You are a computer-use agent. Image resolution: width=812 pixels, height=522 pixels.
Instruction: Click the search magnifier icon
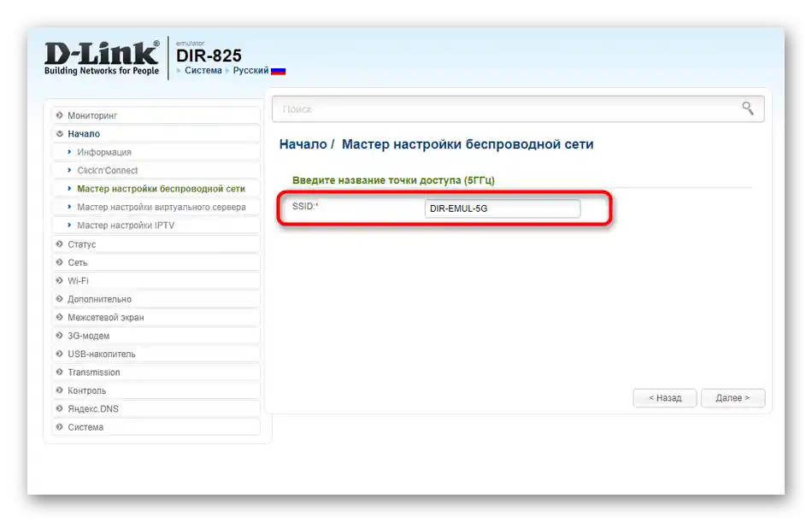pos(747,109)
